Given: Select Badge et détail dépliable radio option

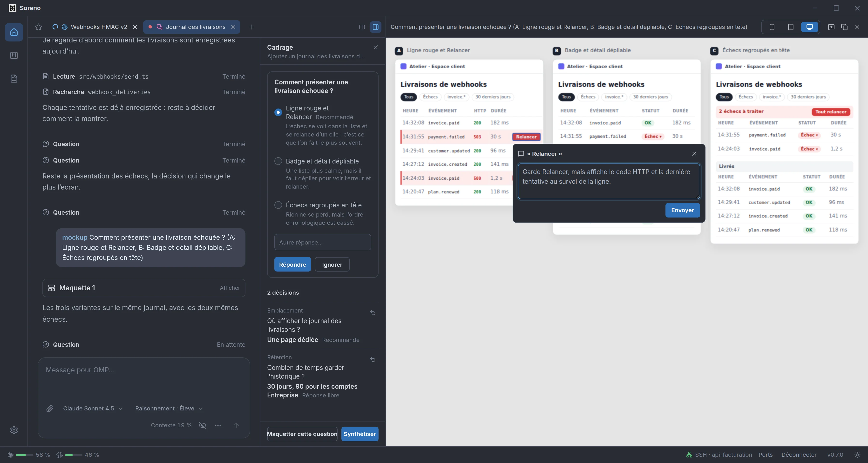Looking at the screenshot, I should 278,161.
